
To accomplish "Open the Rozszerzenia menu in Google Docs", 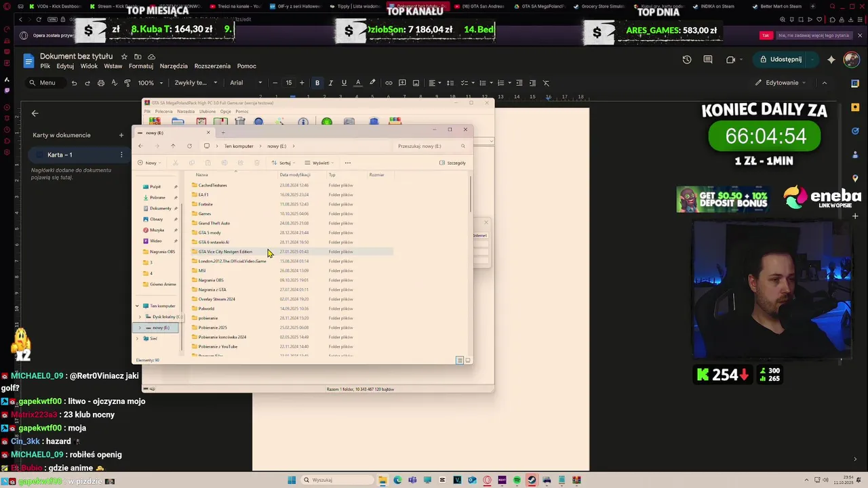I will click(x=212, y=66).
